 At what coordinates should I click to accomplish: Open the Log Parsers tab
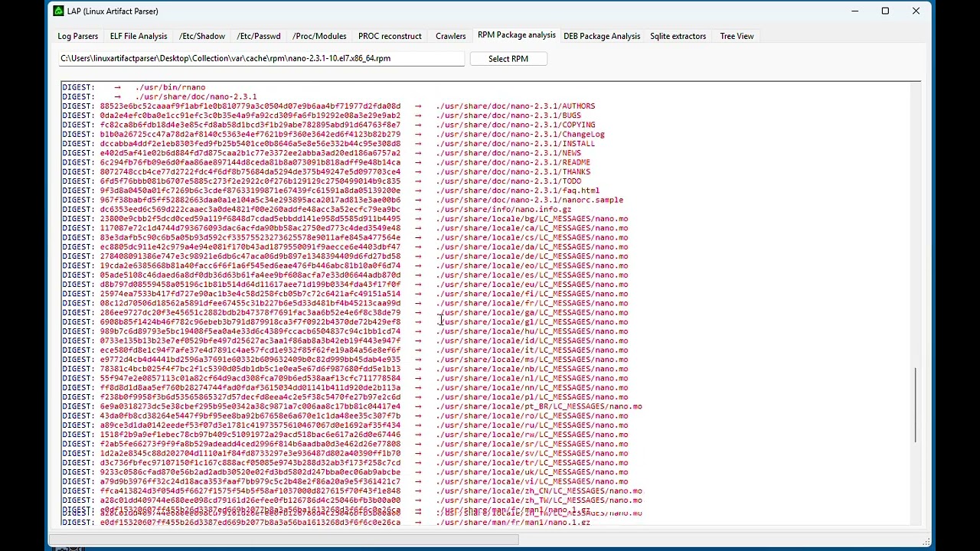[77, 36]
